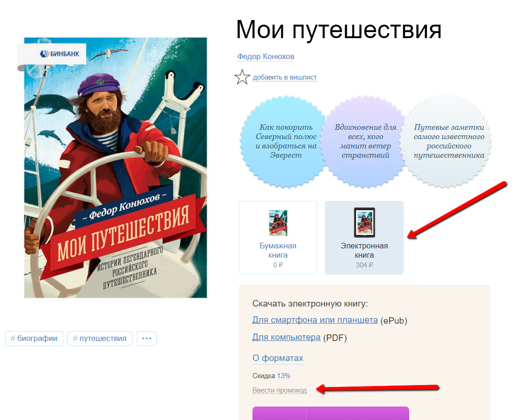
Task: Expand more tags with the ellipsis button
Action: [x=147, y=339]
